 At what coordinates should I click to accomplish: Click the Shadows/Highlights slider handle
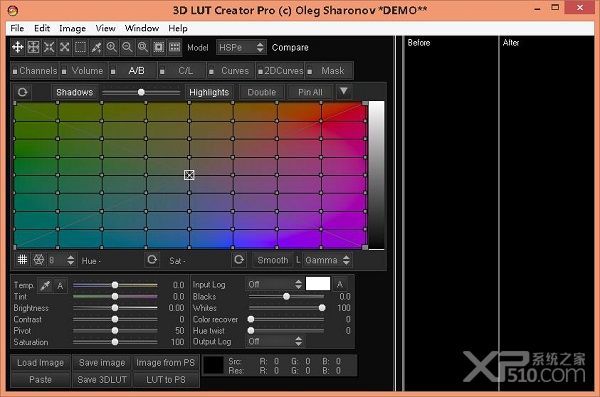[141, 92]
